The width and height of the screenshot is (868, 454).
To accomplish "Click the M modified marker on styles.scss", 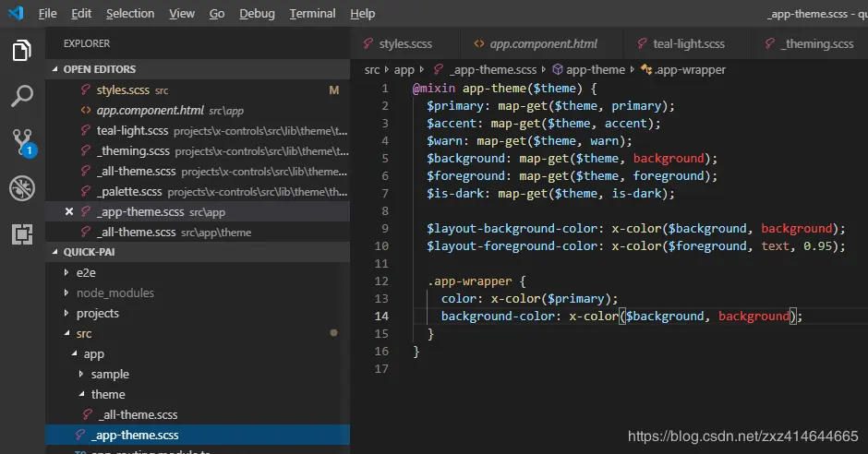I will tap(333, 90).
